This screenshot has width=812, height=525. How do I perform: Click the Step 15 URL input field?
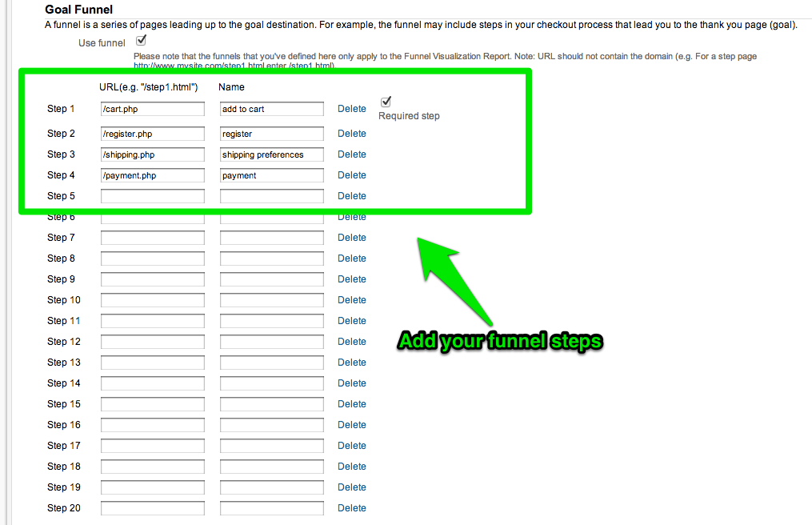tap(153, 404)
